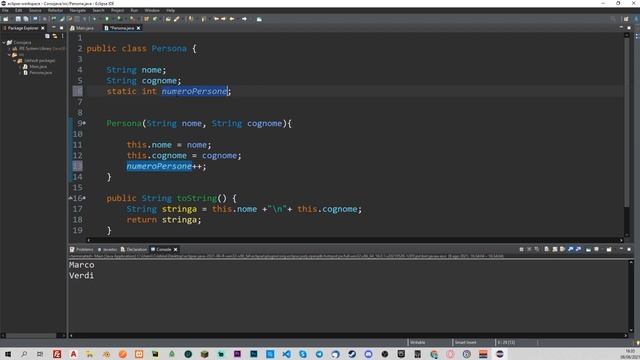640x360 pixels.
Task: Open the Source menu
Action: [x=35, y=10]
